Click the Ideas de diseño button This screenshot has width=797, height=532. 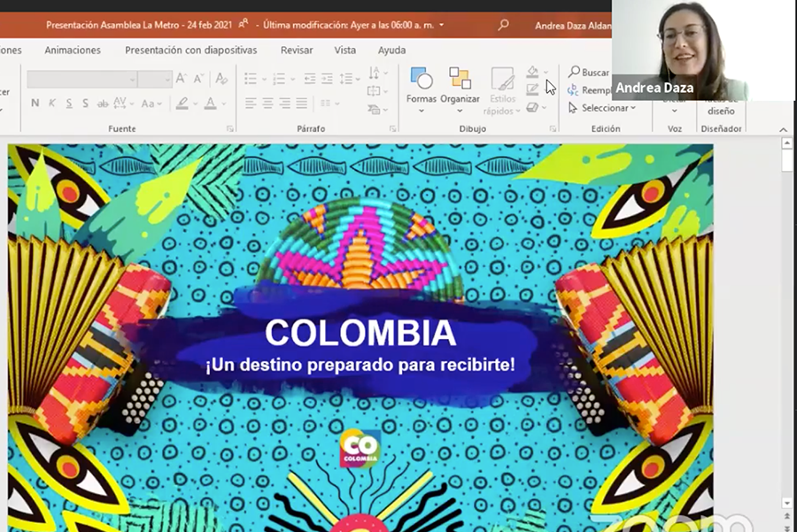[x=721, y=107]
